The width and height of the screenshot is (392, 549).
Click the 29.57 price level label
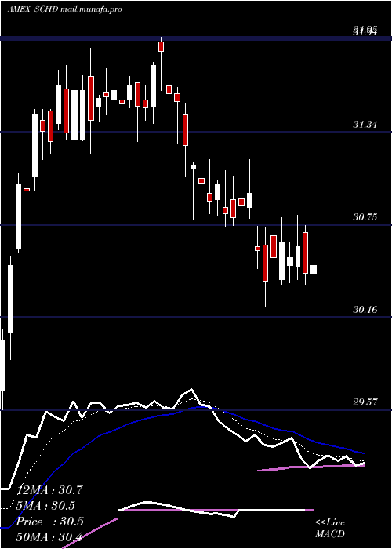[x=365, y=402]
